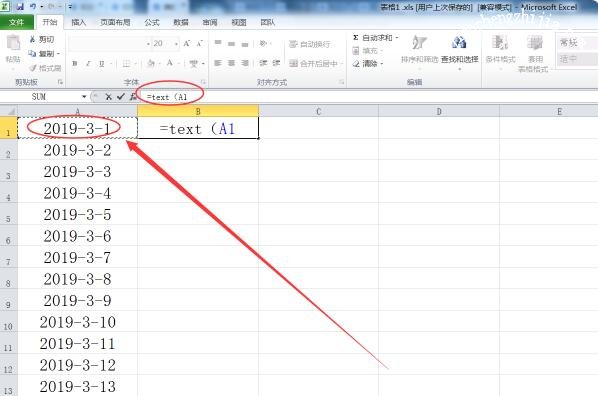Switch to the Formulas ribbon tab
Viewport: 598px width, 396px height.
click(x=152, y=23)
